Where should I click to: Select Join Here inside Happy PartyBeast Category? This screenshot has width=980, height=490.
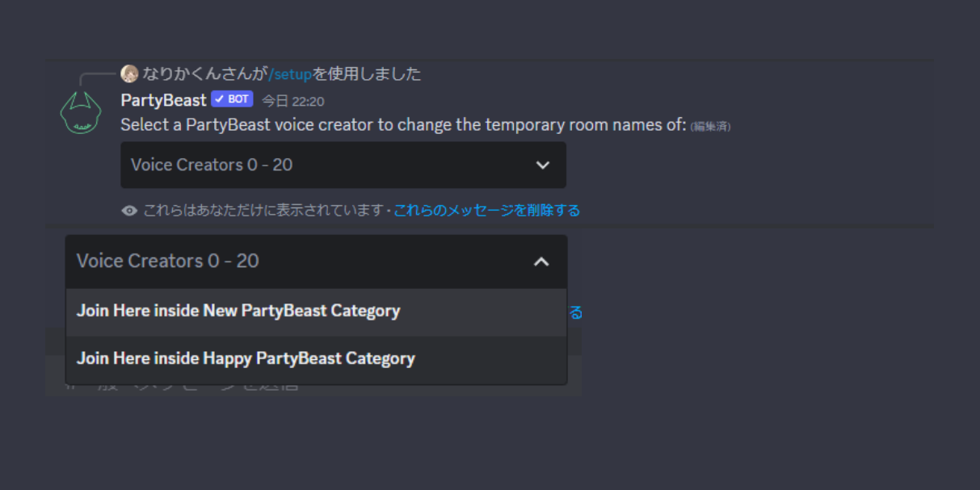coord(245,358)
